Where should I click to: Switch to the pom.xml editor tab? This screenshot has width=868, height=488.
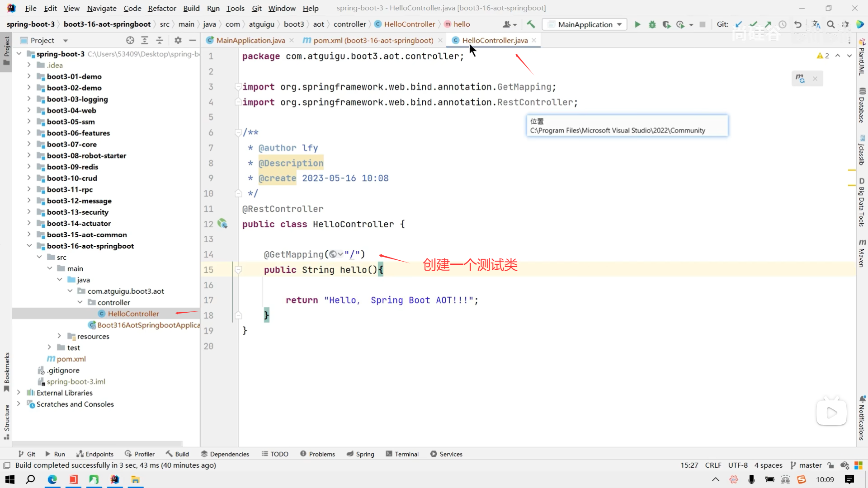[x=373, y=40]
